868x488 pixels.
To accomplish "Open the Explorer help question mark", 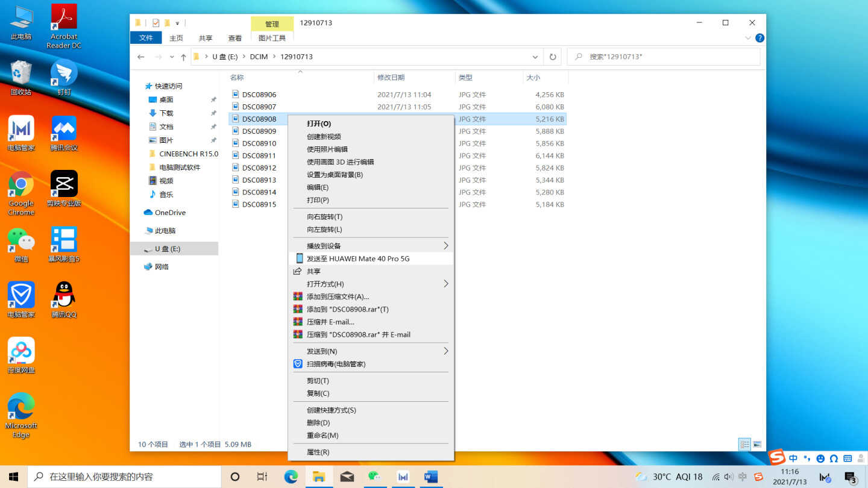I will coord(759,37).
